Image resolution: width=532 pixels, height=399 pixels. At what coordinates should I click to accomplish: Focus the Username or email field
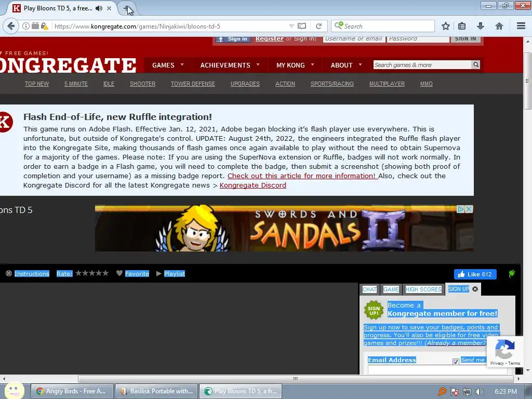click(x=354, y=39)
